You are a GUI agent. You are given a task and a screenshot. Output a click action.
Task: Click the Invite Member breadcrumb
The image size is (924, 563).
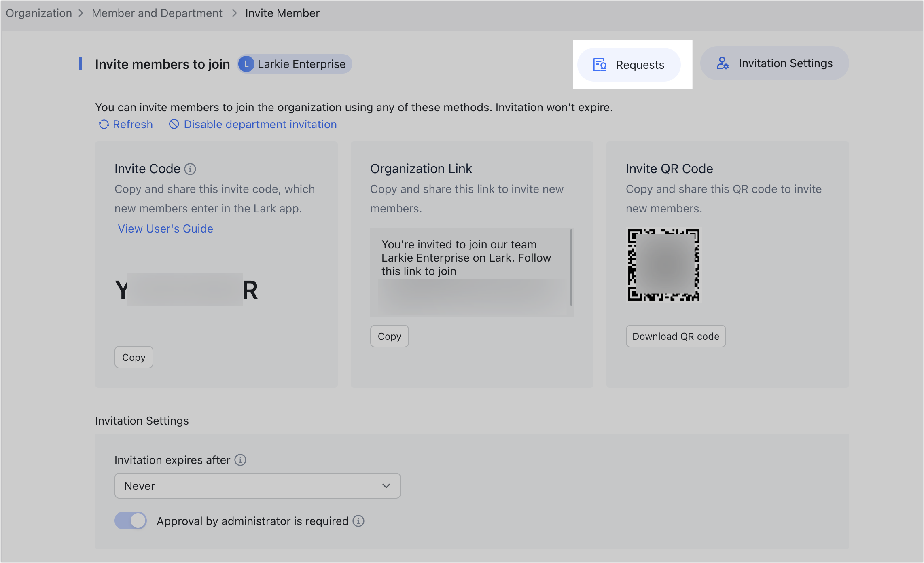tap(282, 13)
